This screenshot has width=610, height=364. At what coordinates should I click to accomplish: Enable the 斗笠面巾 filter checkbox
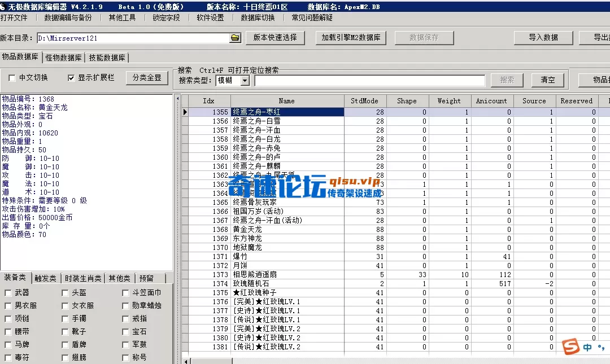124,292
